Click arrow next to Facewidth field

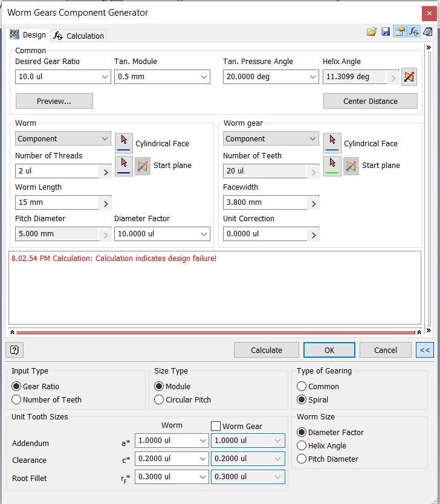click(314, 204)
